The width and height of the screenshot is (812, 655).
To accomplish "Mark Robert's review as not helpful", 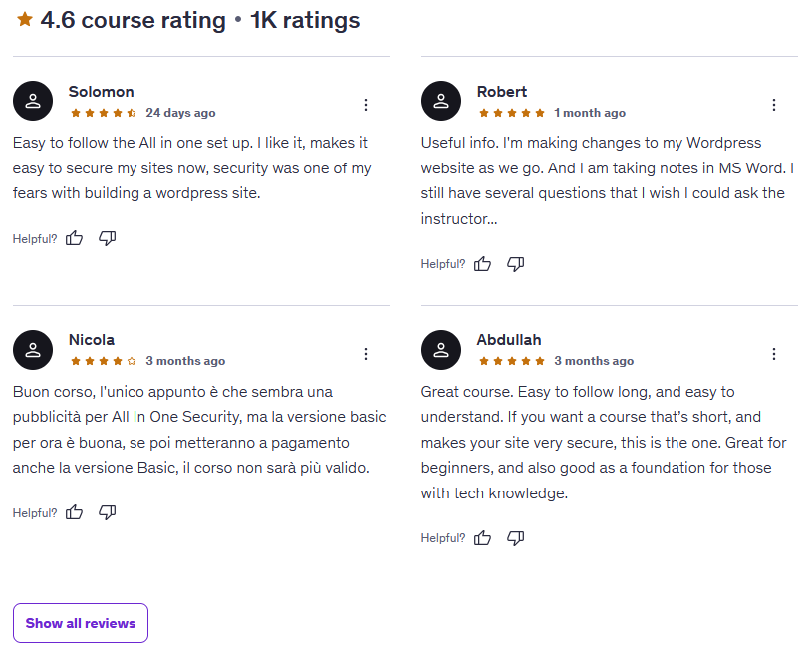I will (516, 264).
